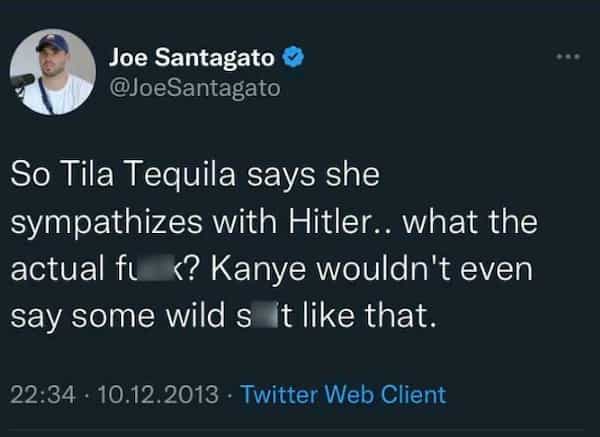Image resolution: width=600 pixels, height=437 pixels.
Task: Click the blue verified badge
Action: click(x=293, y=58)
